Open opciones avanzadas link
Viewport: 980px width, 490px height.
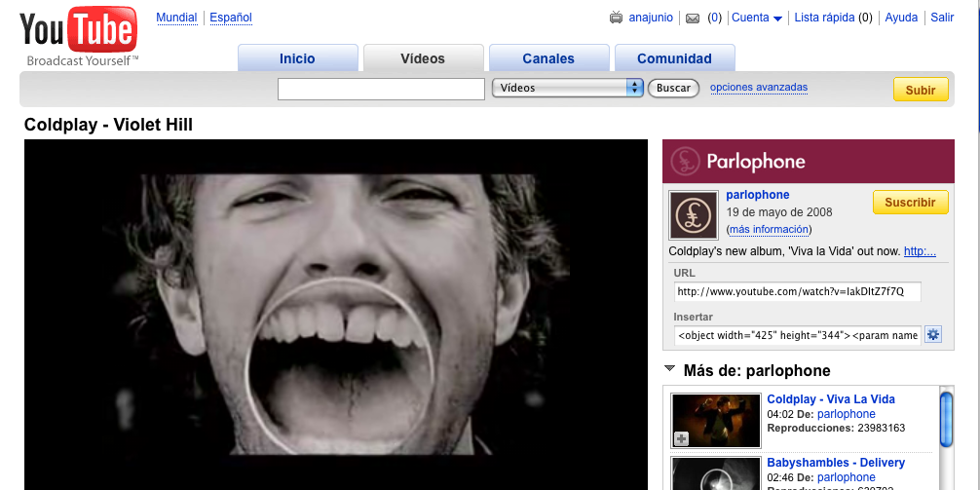(x=759, y=88)
